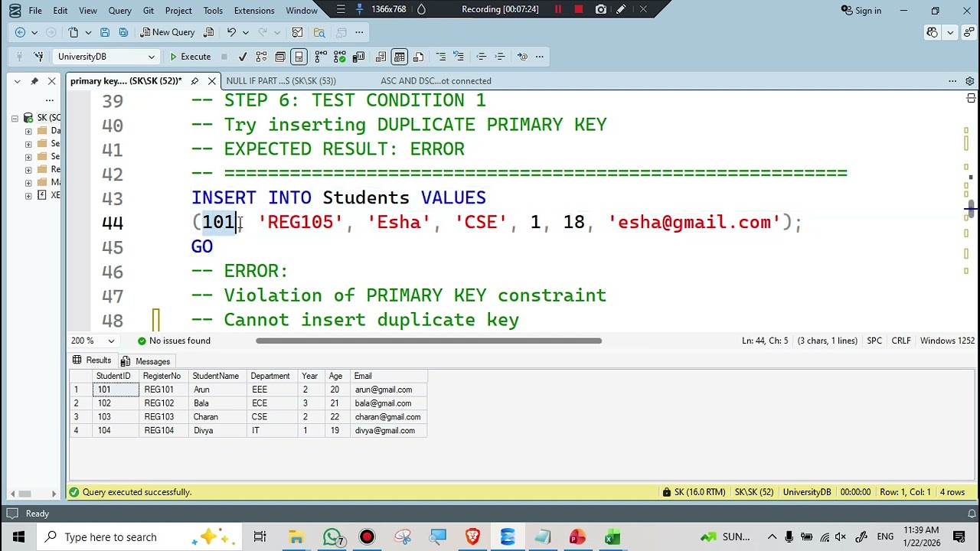Click Decrease Indent icon
Screen dimensions: 980x551
(482, 57)
